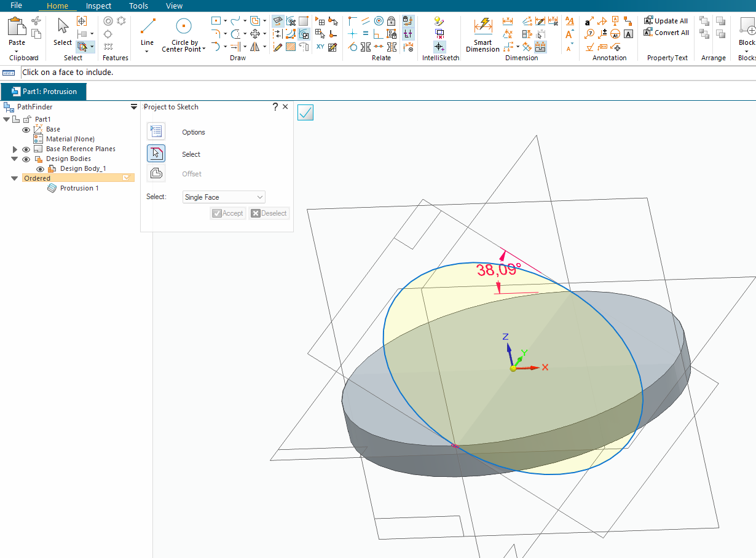Apply the Concentric relationship
Image resolution: width=756 pixels, height=558 pixels.
379,22
